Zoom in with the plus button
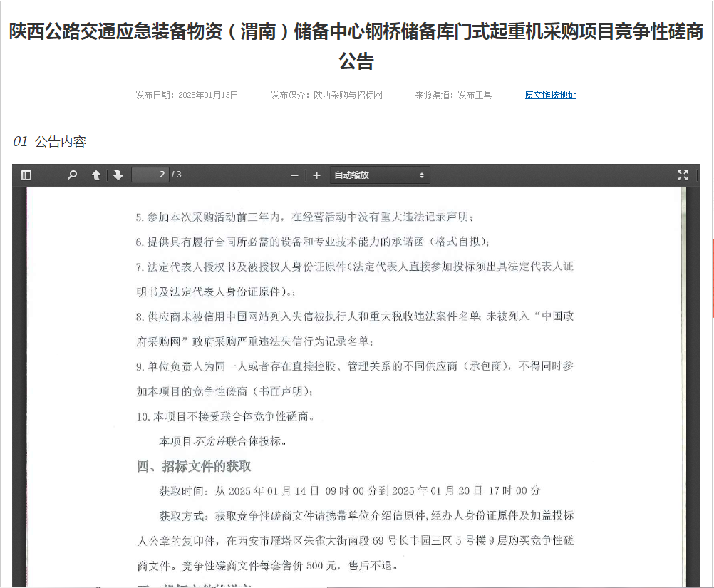The image size is (714, 588). pyautogui.click(x=316, y=175)
